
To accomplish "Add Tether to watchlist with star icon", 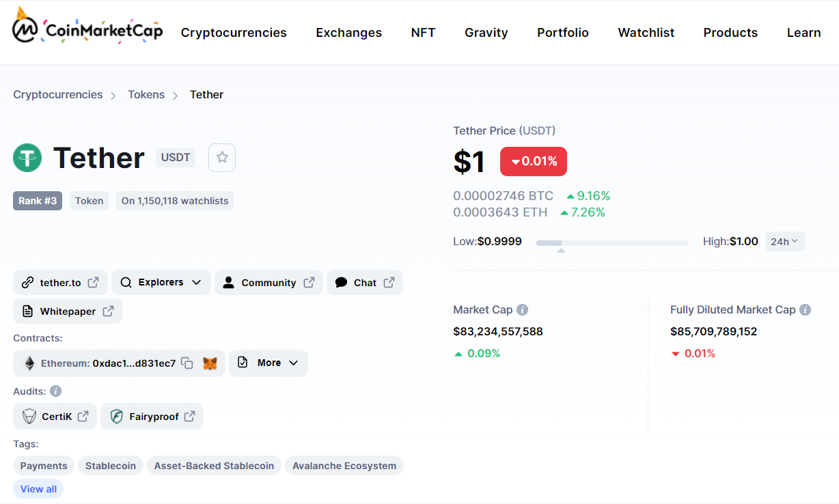I will pyautogui.click(x=222, y=158).
